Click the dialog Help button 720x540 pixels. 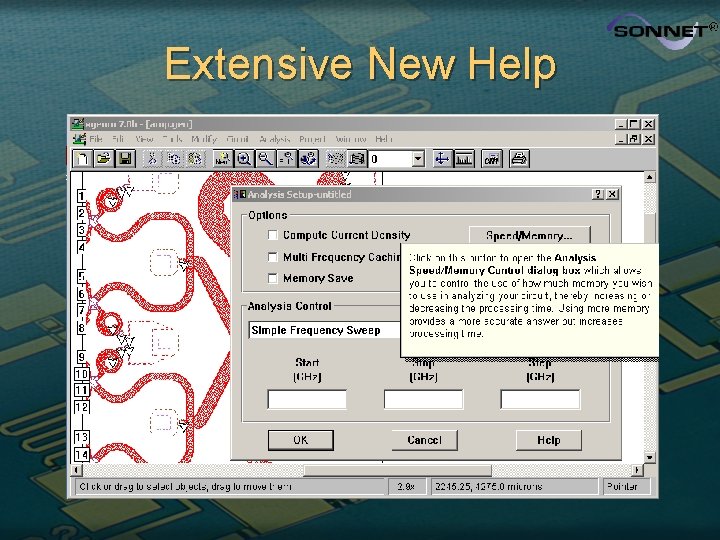coord(549,440)
